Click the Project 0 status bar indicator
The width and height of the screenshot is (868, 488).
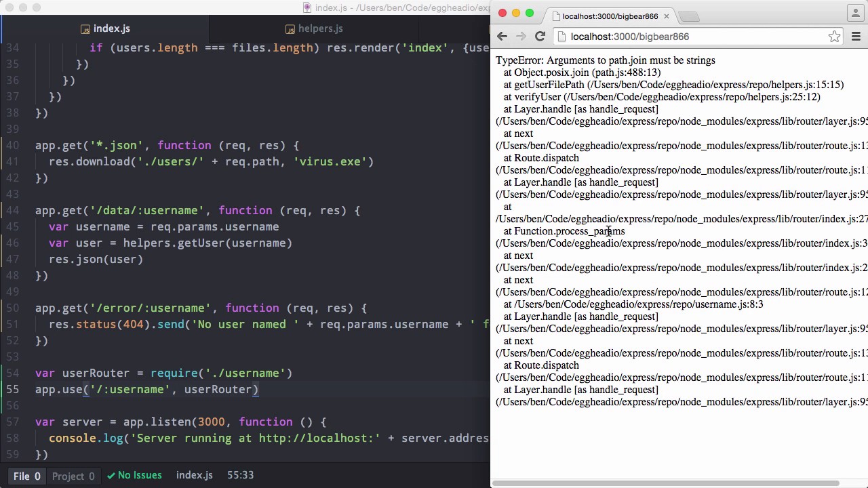73,476
